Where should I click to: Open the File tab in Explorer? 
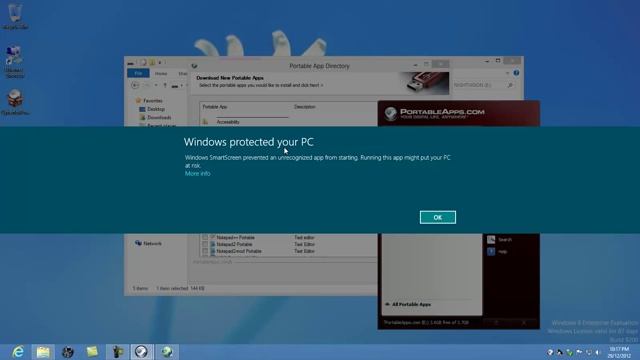click(138, 73)
